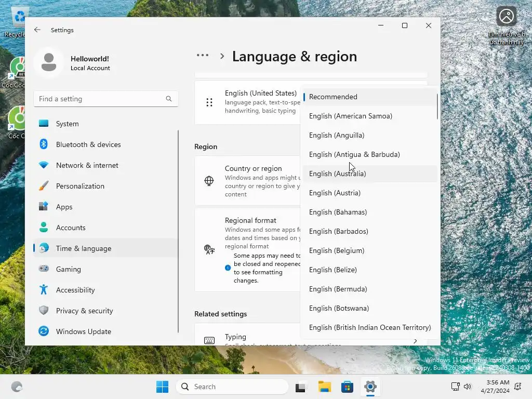Click the Network wifi icon in sidebar

(44, 165)
